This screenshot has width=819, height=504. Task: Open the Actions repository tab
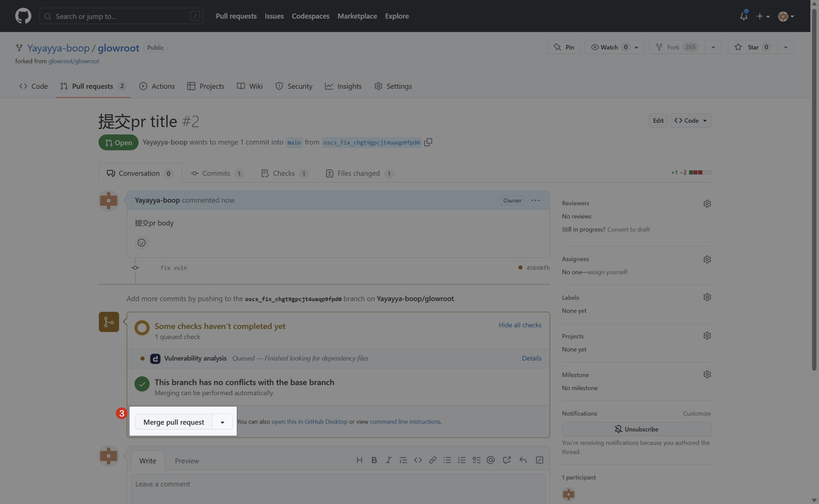[157, 86]
